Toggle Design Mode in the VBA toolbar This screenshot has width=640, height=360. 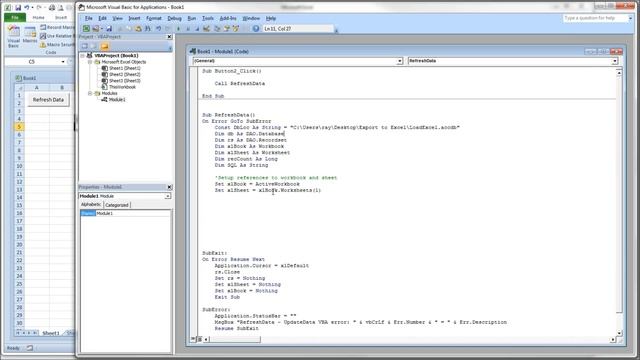coord(207,29)
